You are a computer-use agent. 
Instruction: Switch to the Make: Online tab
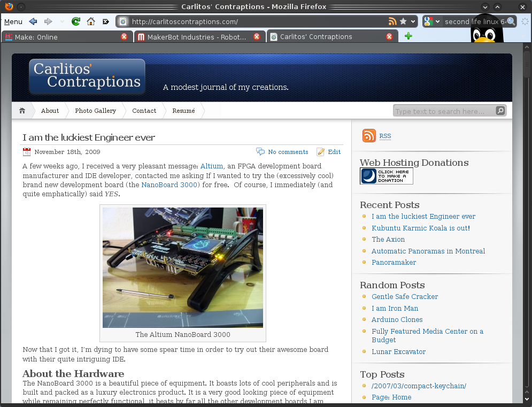[61, 37]
